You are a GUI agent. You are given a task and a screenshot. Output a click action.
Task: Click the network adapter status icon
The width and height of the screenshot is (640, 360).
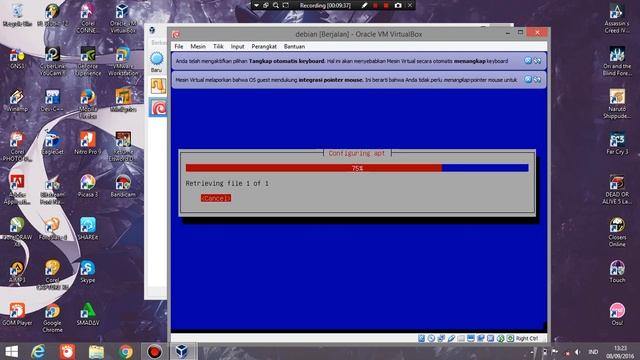pyautogui.click(x=441, y=338)
